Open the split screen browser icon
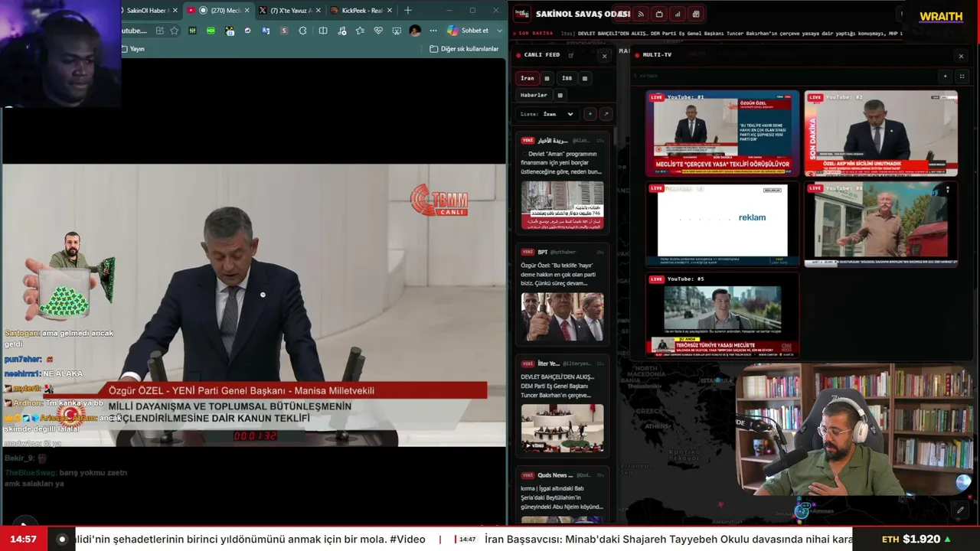The image size is (980, 551). click(x=323, y=31)
